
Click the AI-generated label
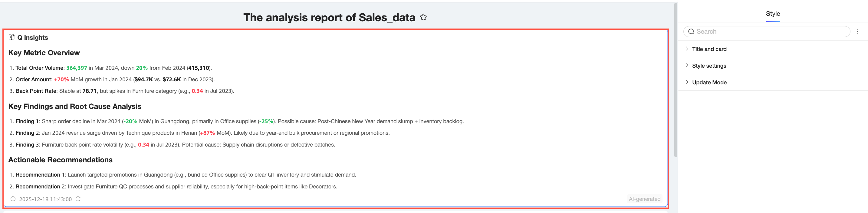pyautogui.click(x=644, y=199)
